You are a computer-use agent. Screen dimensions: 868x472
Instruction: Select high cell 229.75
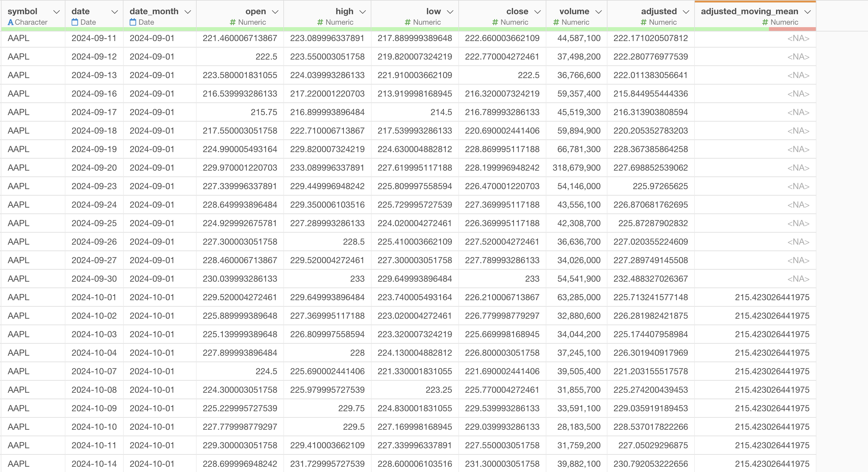click(x=327, y=408)
